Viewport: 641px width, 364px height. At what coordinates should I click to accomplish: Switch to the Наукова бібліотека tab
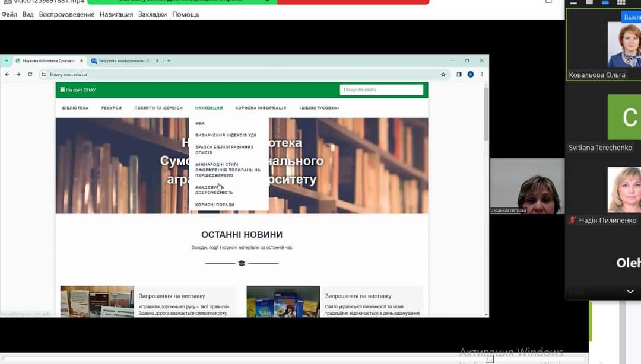[48, 60]
